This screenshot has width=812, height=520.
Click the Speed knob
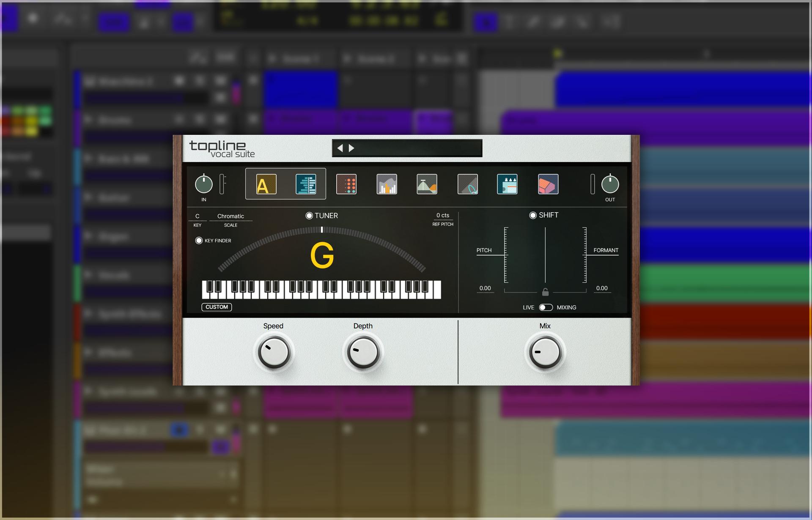point(274,352)
